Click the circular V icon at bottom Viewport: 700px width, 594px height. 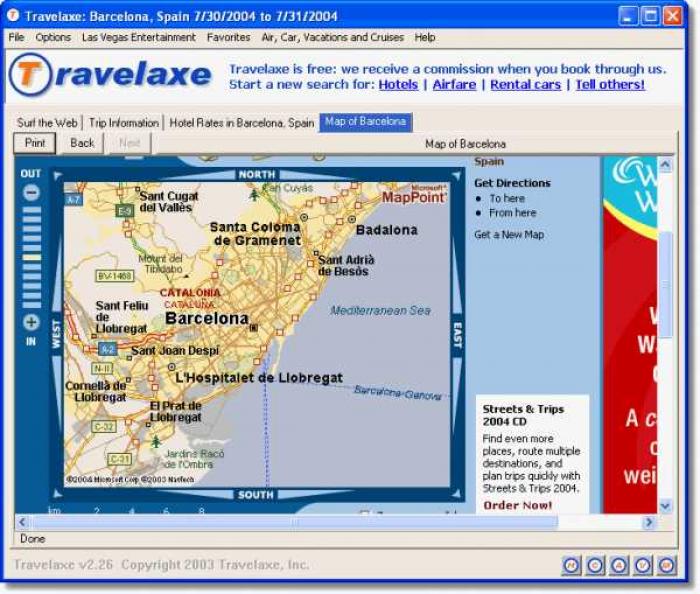(643, 565)
